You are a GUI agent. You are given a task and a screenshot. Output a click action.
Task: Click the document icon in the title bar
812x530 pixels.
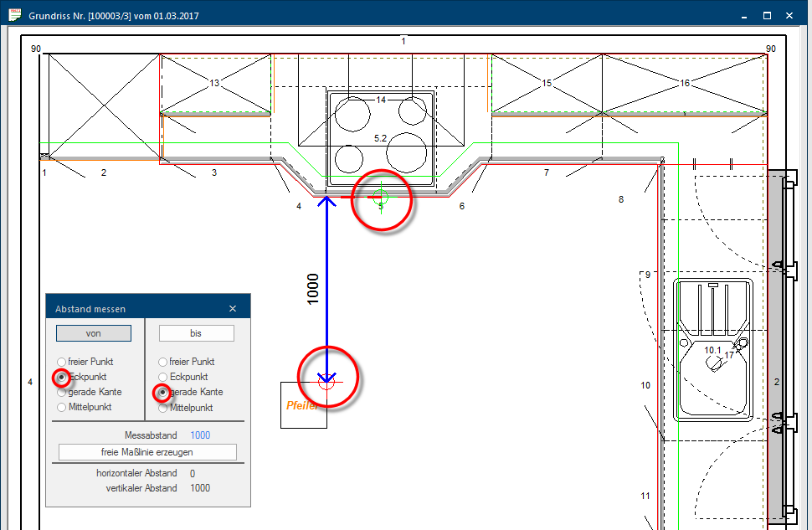[x=14, y=15]
